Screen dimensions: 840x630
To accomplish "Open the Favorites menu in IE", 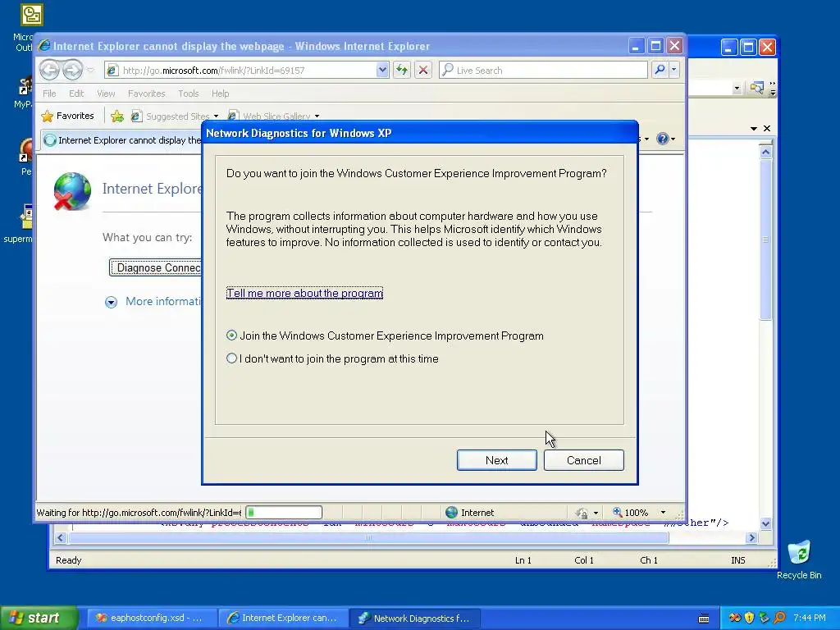I will click(146, 94).
